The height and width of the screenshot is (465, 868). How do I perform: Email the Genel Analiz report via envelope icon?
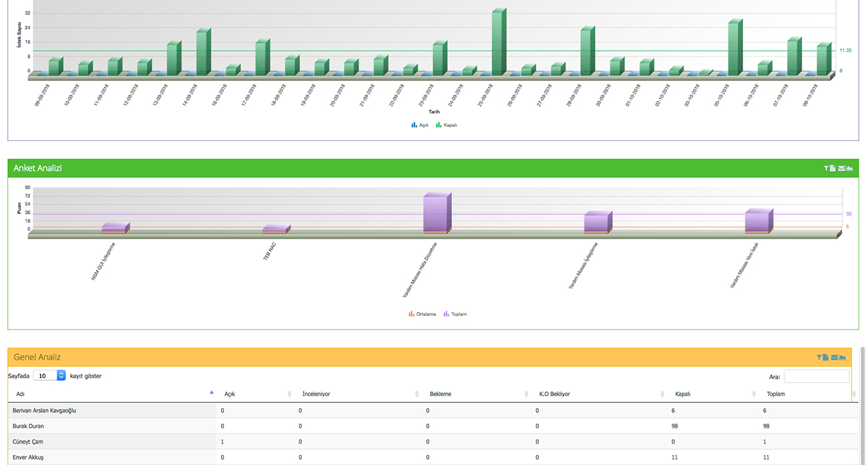[835, 357]
